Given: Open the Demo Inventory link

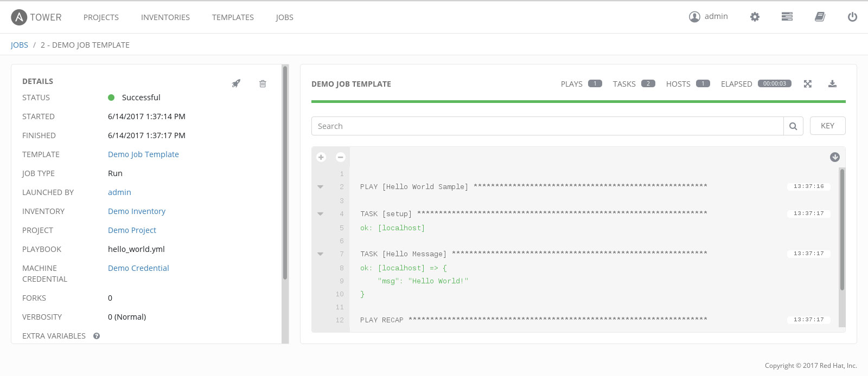Looking at the screenshot, I should pos(137,211).
